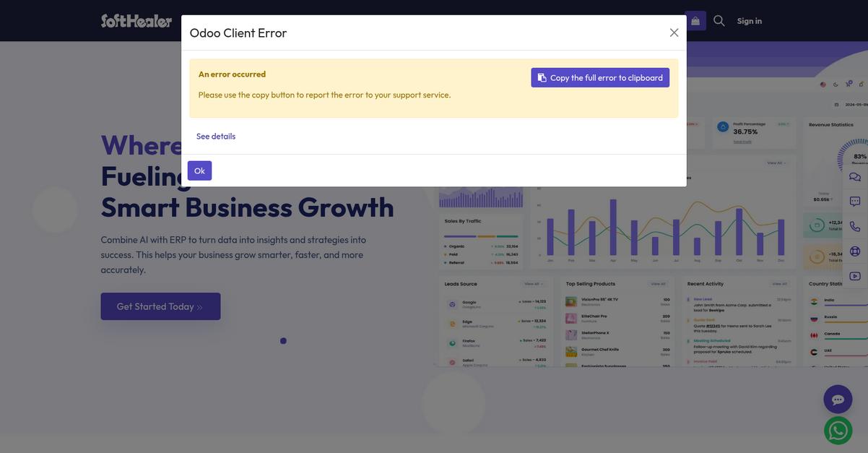Select the "Leads Source" card title
Viewport: 868px width, 453px height.
(x=461, y=284)
